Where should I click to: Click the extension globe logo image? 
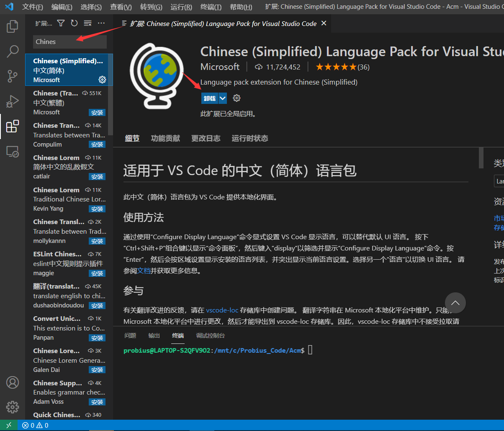click(157, 76)
